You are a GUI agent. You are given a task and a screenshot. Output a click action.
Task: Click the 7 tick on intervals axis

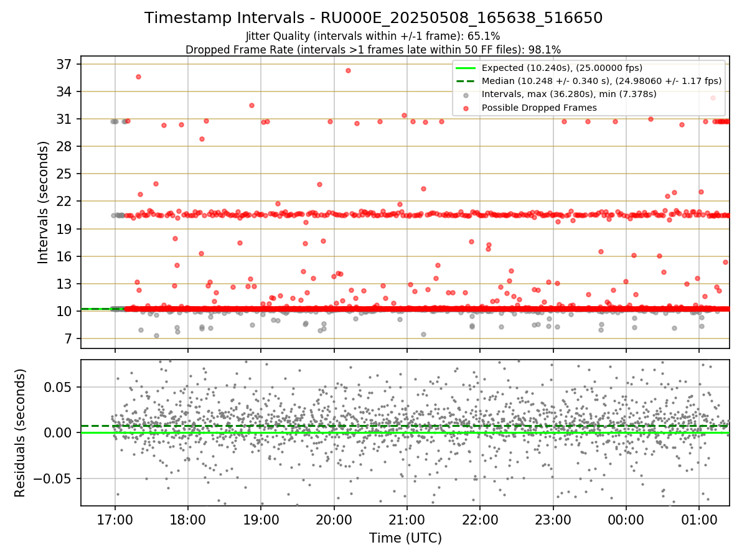click(x=70, y=338)
